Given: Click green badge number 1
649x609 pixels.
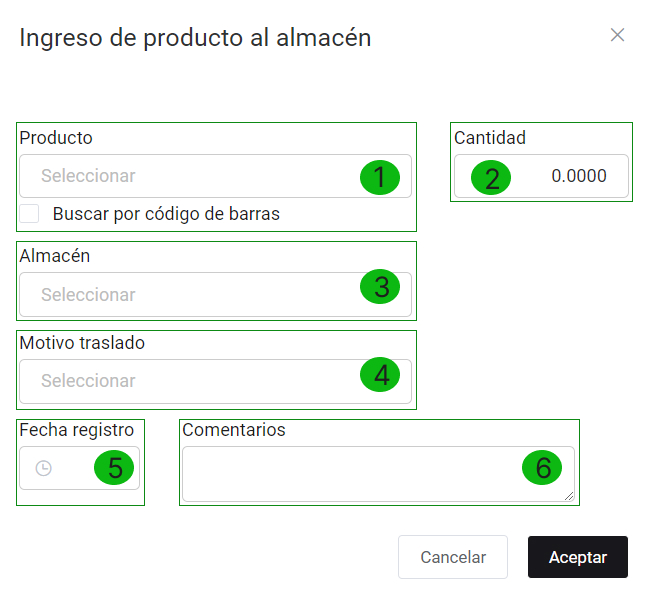Looking at the screenshot, I should point(379,177).
